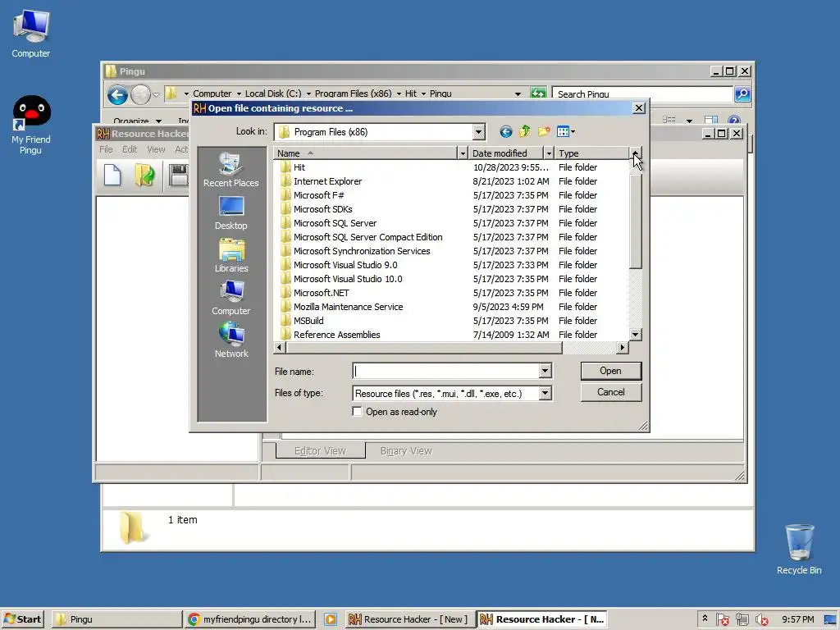
Task: Click the volume muted tray icon
Action: click(762, 620)
